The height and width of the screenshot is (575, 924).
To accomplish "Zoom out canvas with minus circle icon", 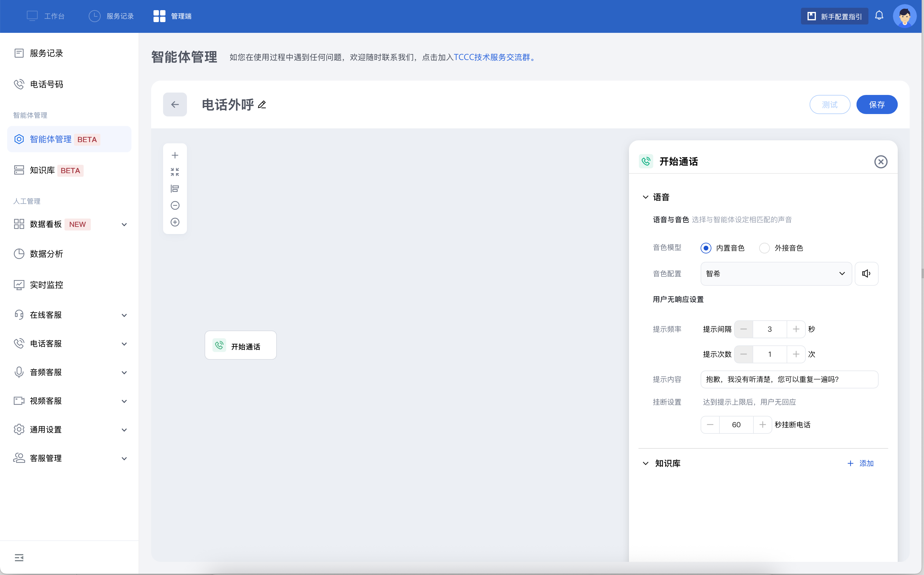I will coord(175,205).
